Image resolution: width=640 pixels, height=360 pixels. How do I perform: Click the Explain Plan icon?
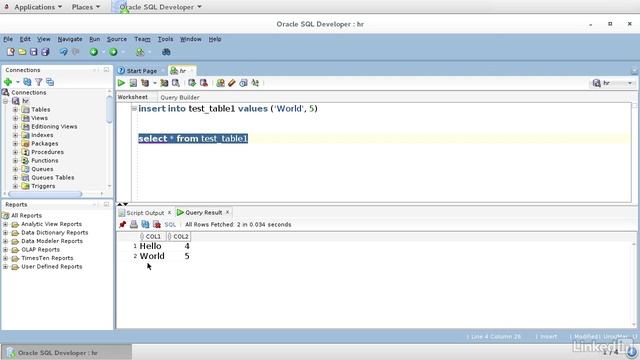pos(145,83)
